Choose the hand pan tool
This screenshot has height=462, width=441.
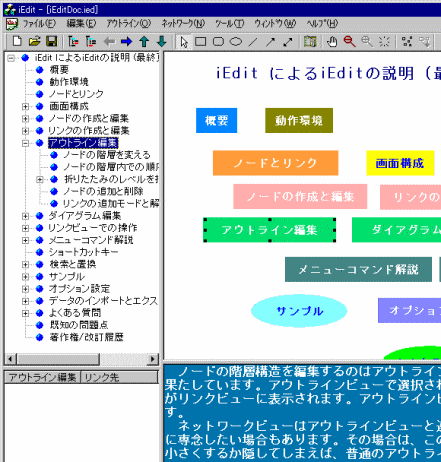coord(332,42)
